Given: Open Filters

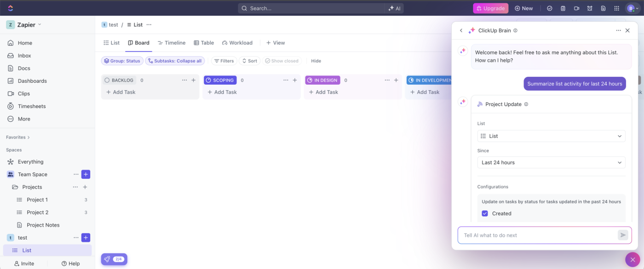Looking at the screenshot, I should [224, 61].
